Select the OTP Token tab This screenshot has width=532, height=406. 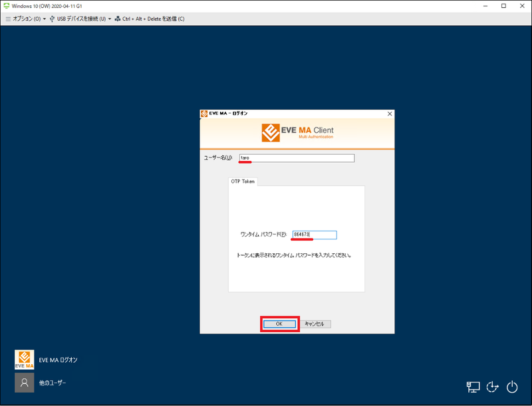(243, 181)
